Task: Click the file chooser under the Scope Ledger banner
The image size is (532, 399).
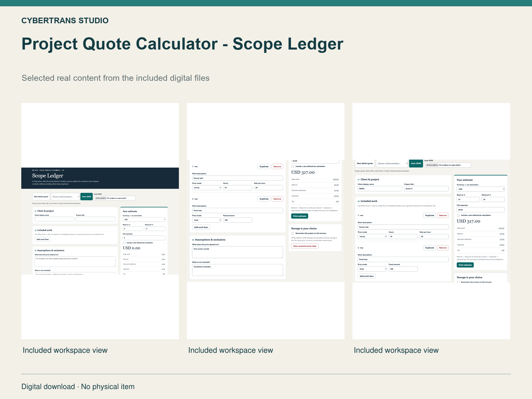Action: tap(115, 198)
